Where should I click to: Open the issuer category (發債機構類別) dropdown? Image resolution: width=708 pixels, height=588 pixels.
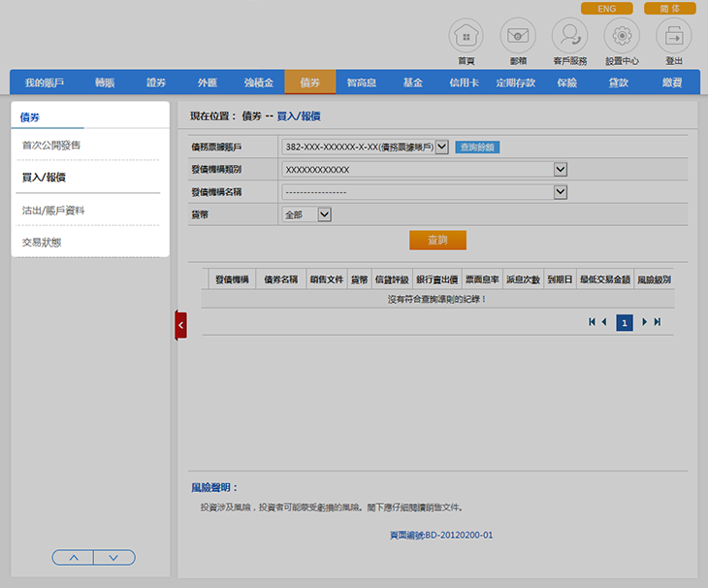tap(560, 170)
